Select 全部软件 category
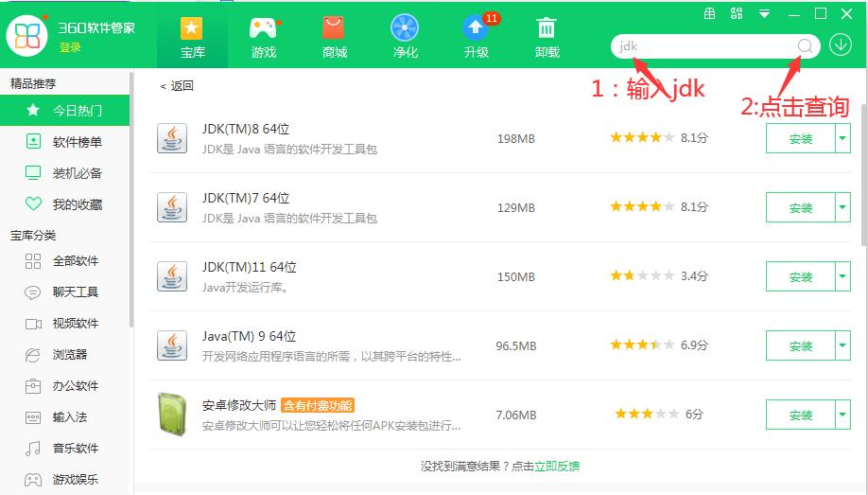The image size is (868, 495). point(64,260)
